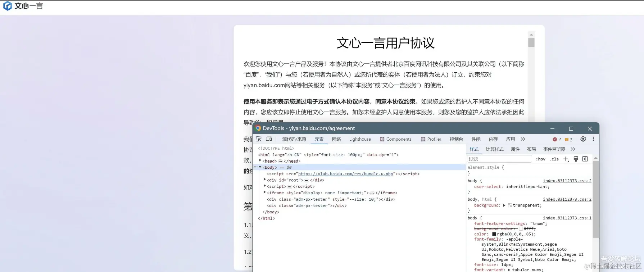Click the styles pane scrollbar thumb

(596, 199)
